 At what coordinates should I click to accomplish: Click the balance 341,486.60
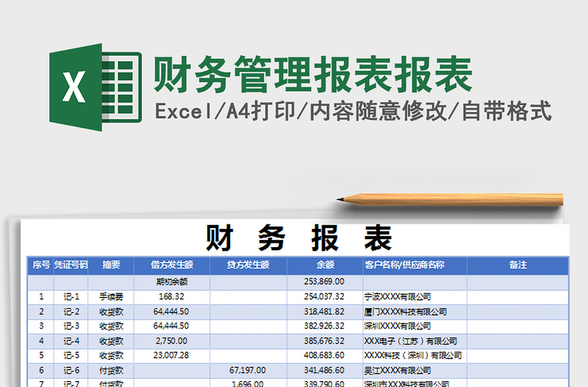[x=324, y=370]
